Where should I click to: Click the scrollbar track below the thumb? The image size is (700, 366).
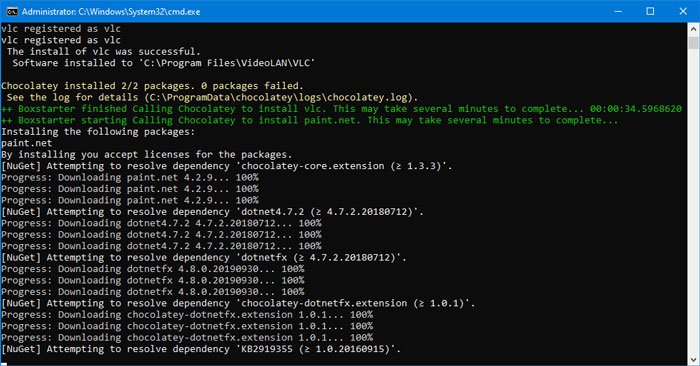click(693, 201)
